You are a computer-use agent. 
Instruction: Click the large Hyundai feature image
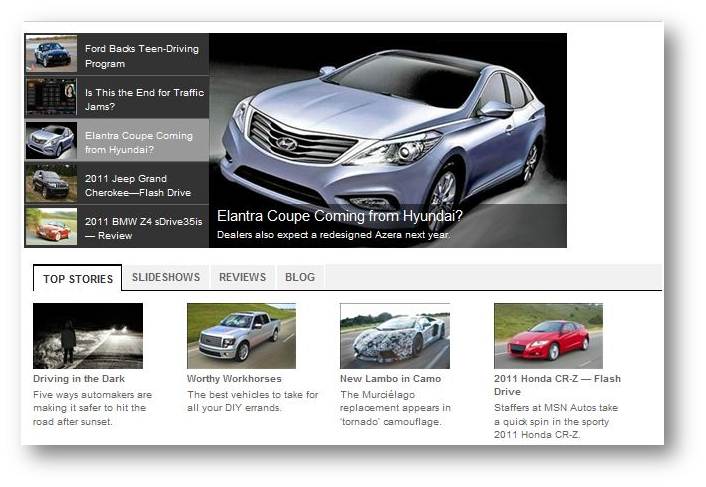tap(388, 140)
